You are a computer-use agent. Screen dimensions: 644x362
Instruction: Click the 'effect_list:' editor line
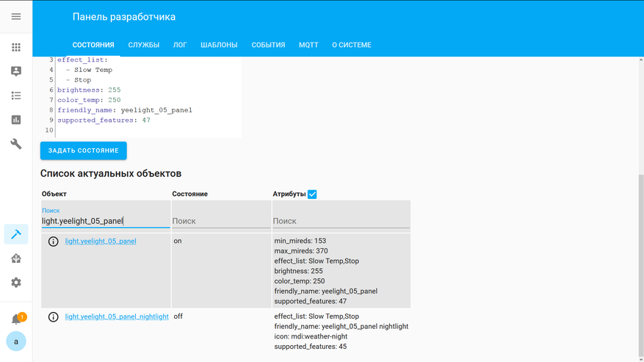tap(82, 60)
